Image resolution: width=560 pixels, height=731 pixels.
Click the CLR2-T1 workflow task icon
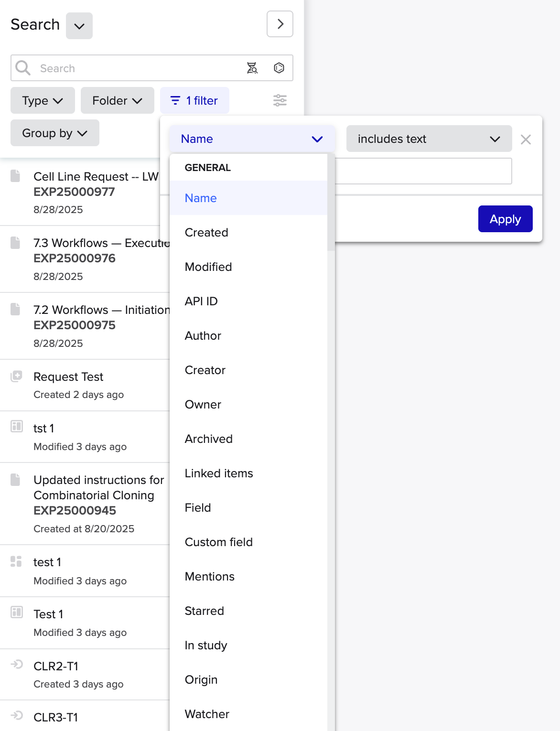pos(17,664)
